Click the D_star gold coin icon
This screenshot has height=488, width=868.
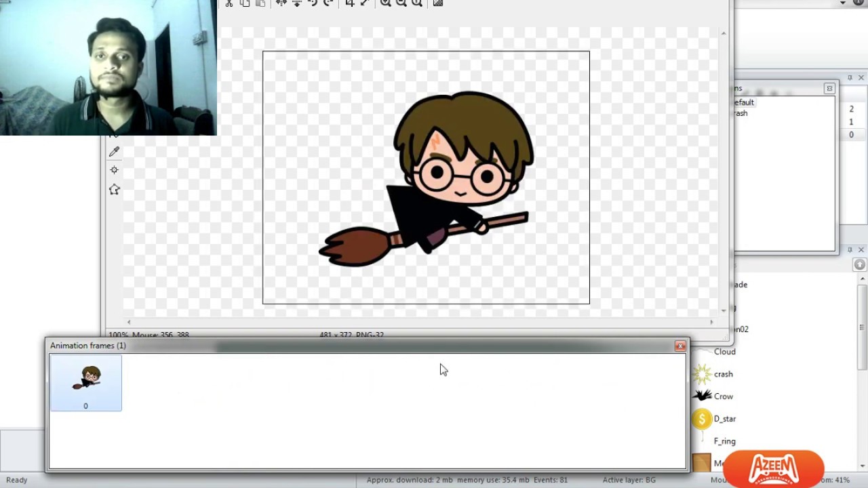[702, 419]
